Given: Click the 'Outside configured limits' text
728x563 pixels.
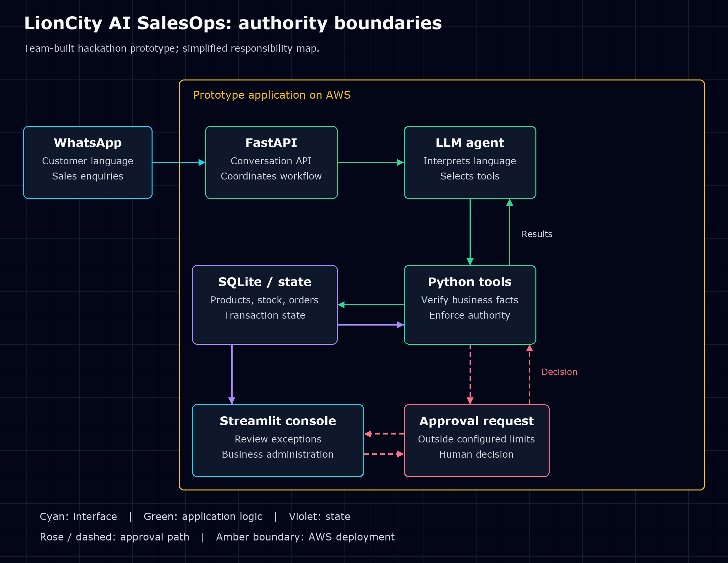Looking at the screenshot, I should (x=476, y=439).
